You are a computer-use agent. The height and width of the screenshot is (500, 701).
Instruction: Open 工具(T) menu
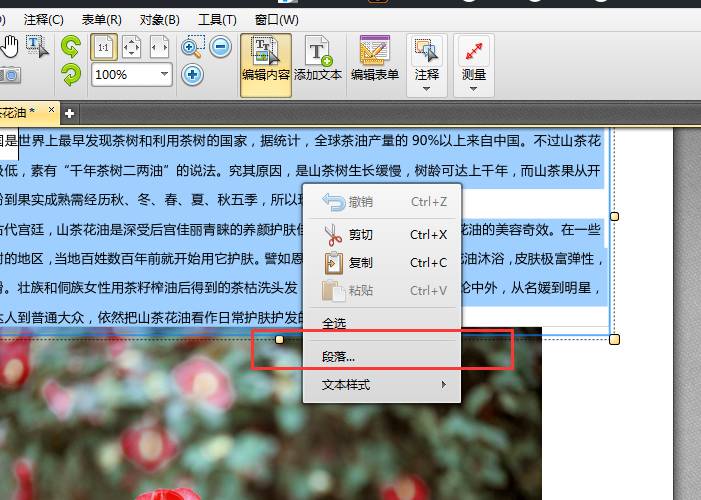click(x=217, y=20)
